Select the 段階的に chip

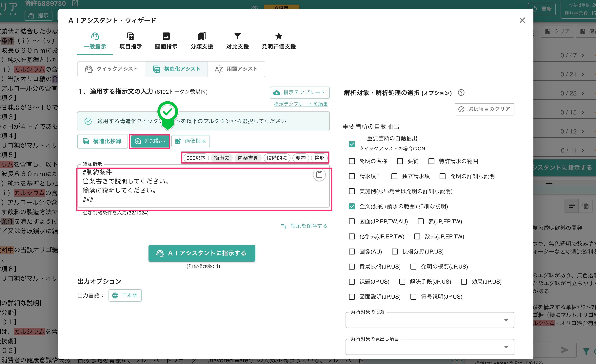click(277, 158)
